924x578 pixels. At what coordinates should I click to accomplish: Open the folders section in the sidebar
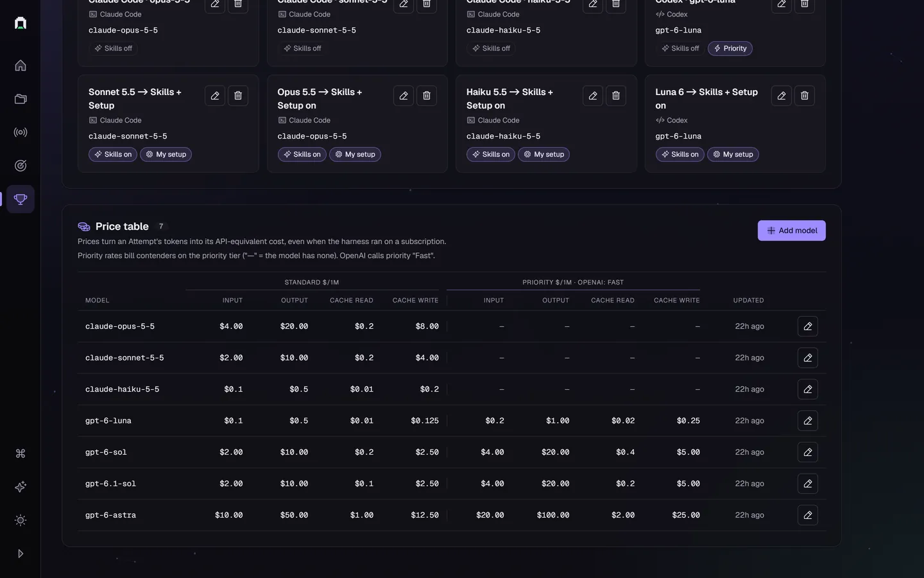pyautogui.click(x=21, y=99)
